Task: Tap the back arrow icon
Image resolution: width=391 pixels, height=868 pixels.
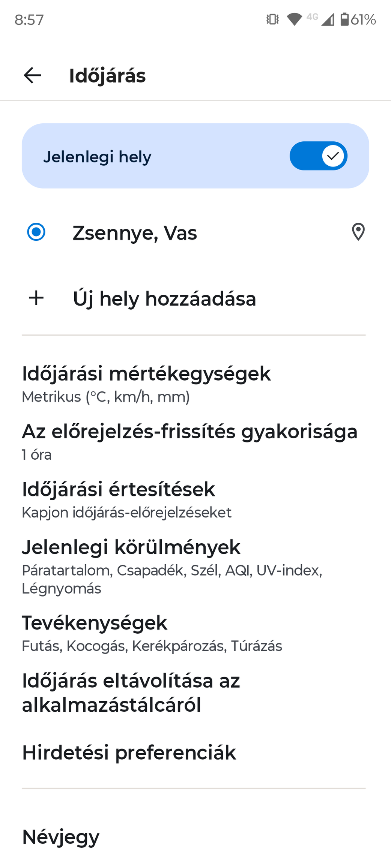Action: (x=33, y=75)
